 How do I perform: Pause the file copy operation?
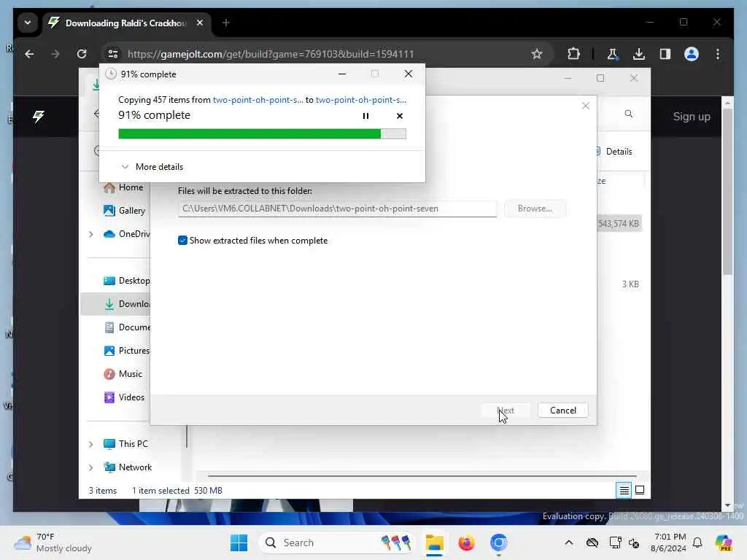click(365, 116)
